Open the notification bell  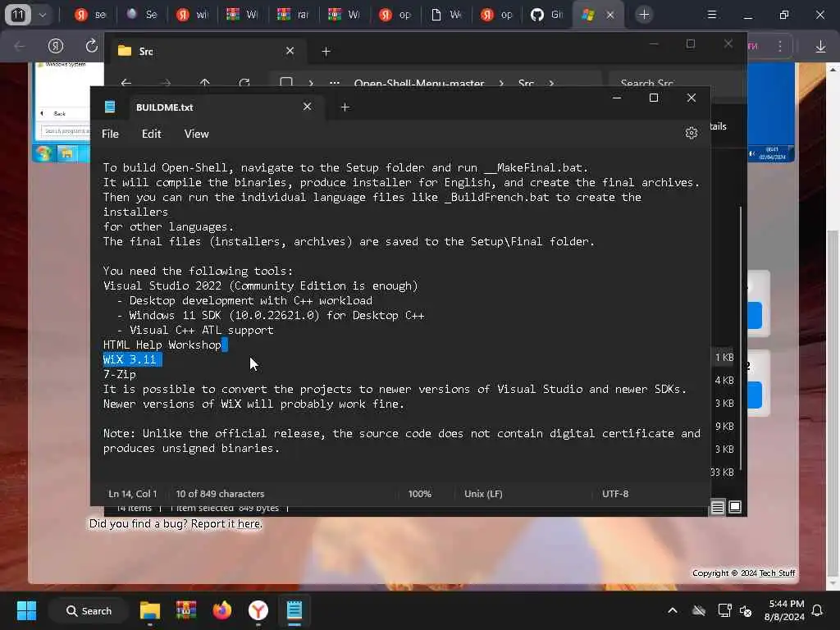[818, 610]
